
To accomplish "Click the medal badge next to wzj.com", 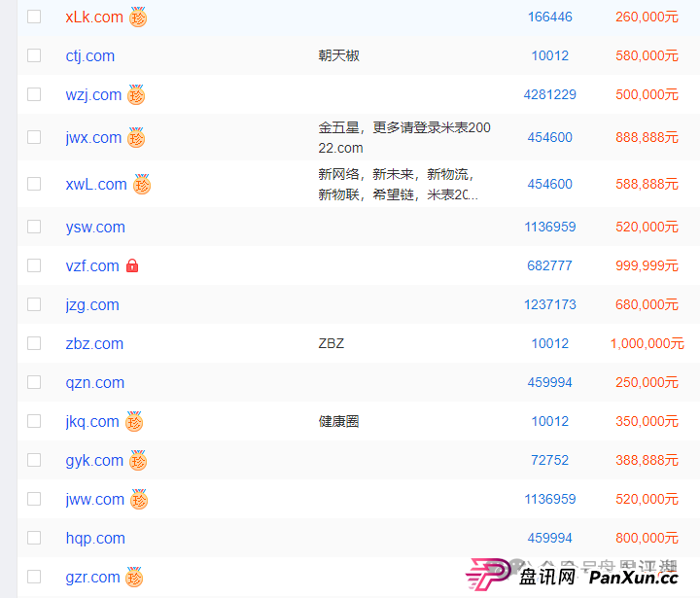I will click(x=136, y=95).
